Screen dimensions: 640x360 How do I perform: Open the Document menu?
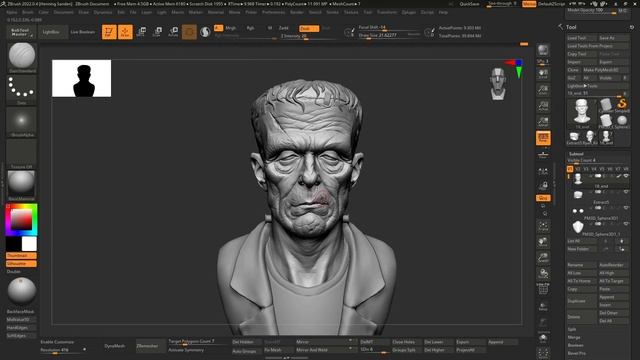(64, 12)
